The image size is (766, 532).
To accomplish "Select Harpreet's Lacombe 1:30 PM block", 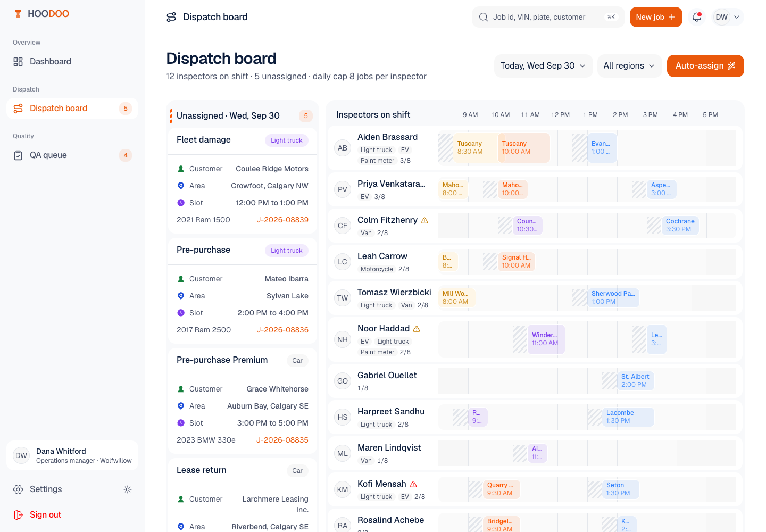I will tap(628, 417).
